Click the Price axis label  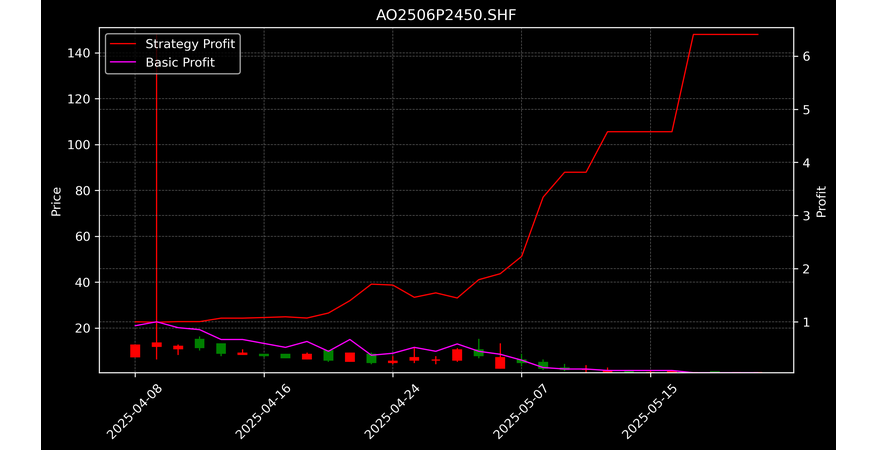click(56, 201)
